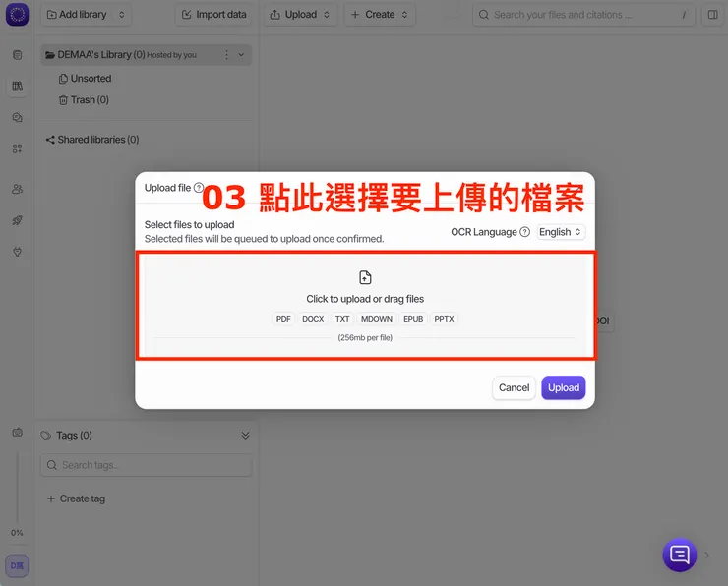Click the Tags (0) header
Image resolution: width=728 pixels, height=586 pixels.
coord(75,436)
